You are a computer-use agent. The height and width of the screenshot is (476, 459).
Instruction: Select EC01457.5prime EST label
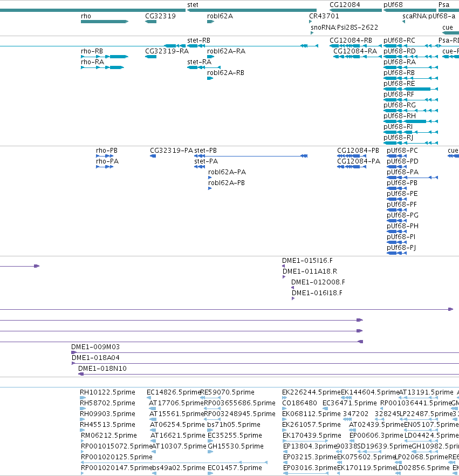tap(235, 468)
